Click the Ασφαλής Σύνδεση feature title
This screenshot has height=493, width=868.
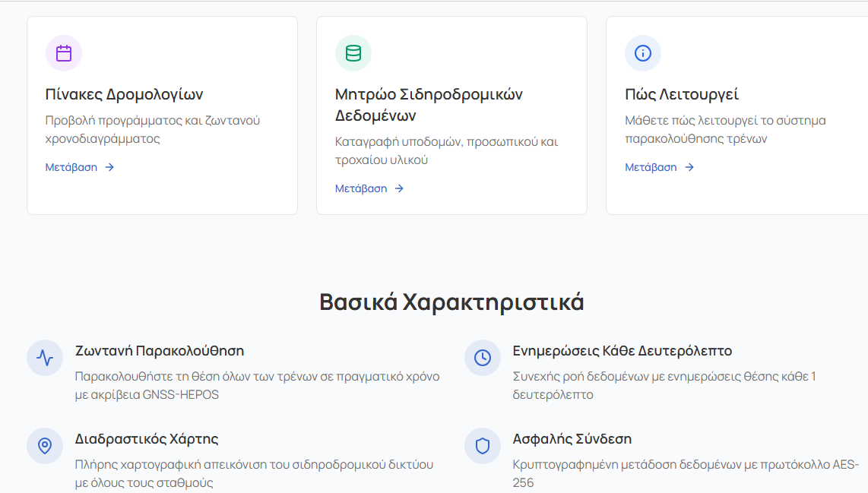(572, 439)
